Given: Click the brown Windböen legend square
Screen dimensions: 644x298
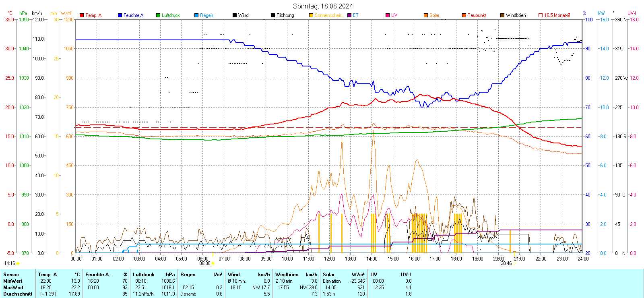Looking at the screenshot, I should tap(502, 15).
